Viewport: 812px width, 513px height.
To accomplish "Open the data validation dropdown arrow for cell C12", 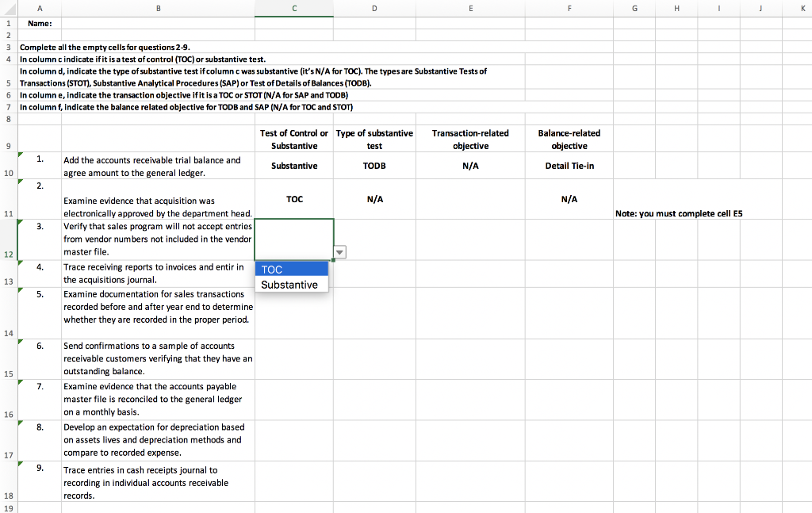I will pos(339,251).
